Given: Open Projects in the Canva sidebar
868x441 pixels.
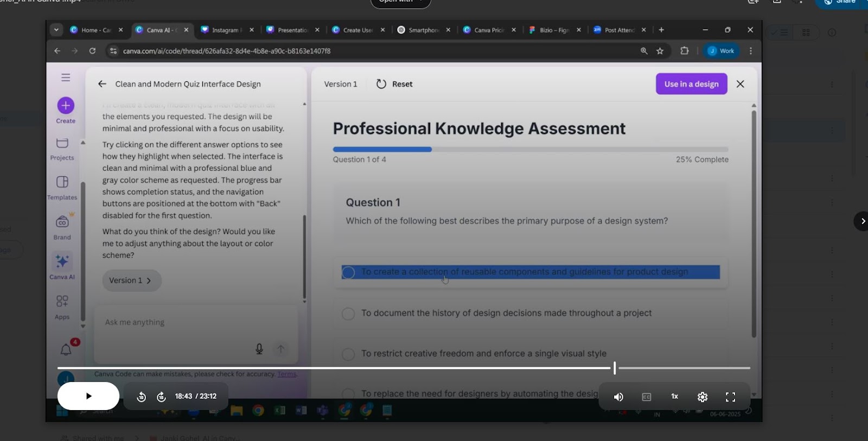Looking at the screenshot, I should [62, 149].
